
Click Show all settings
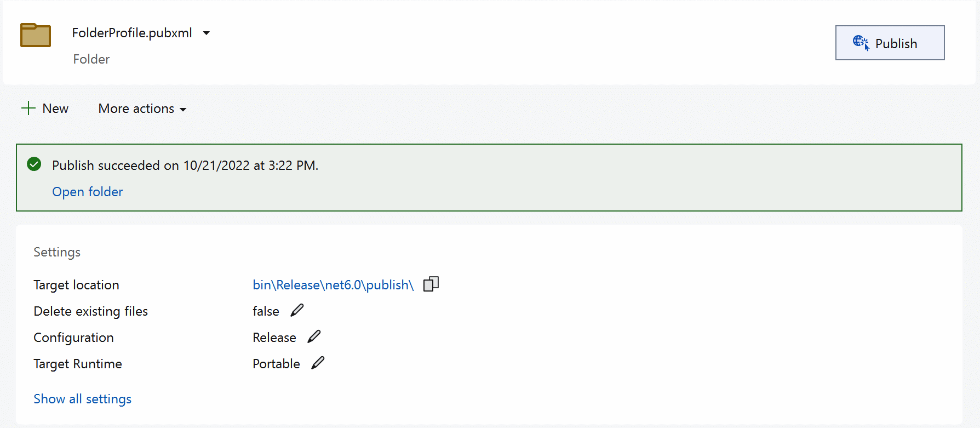coord(82,398)
